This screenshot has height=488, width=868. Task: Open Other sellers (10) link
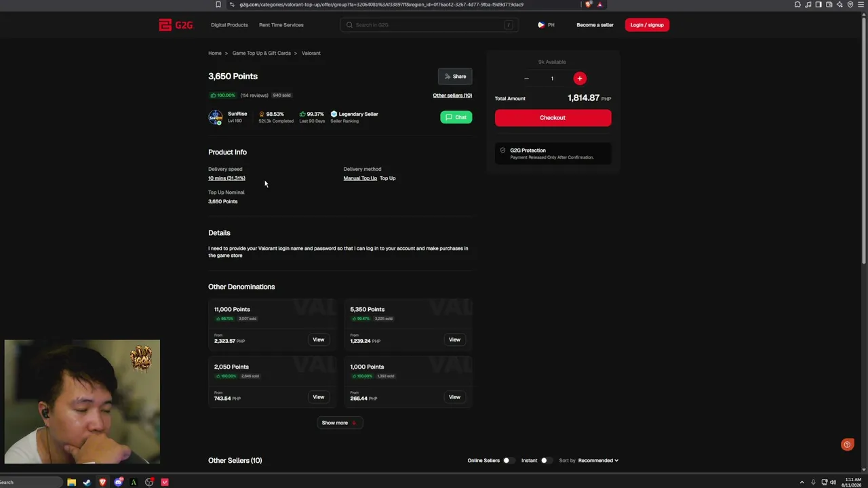[452, 96]
